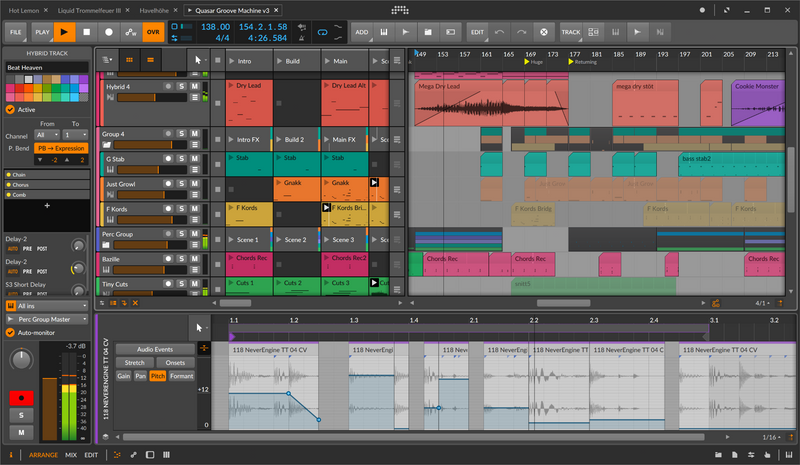The image size is (800, 465).
Task: Switch to the MIX view
Action: click(71, 455)
